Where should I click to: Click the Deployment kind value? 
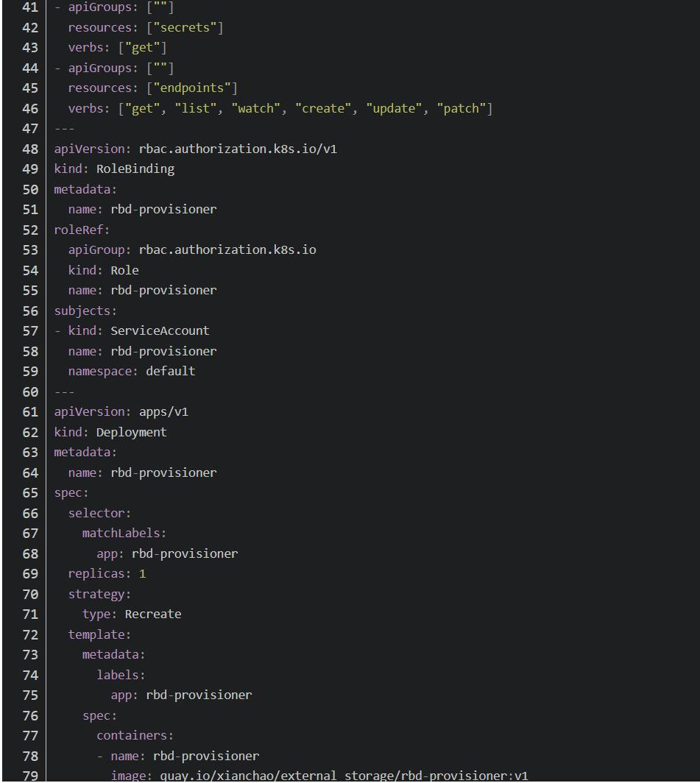tap(132, 433)
